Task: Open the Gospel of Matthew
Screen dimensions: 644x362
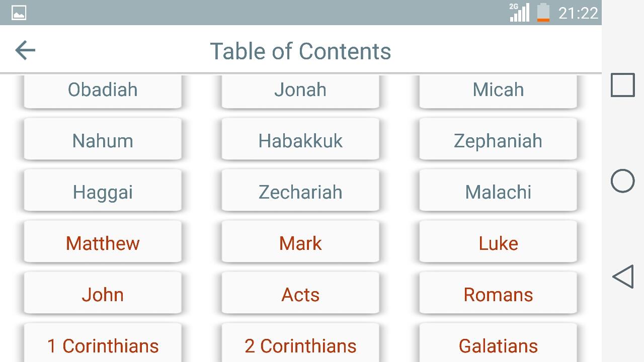Action: [103, 243]
